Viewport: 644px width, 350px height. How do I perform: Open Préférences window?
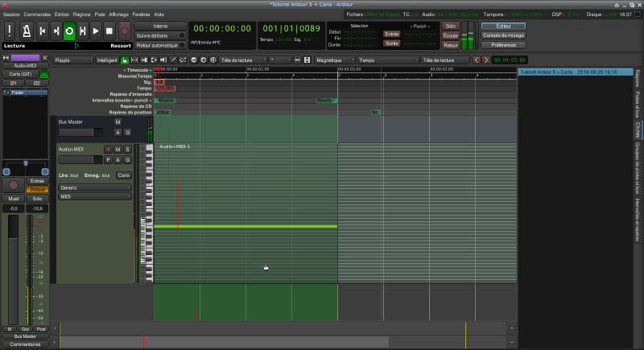pyautogui.click(x=503, y=45)
